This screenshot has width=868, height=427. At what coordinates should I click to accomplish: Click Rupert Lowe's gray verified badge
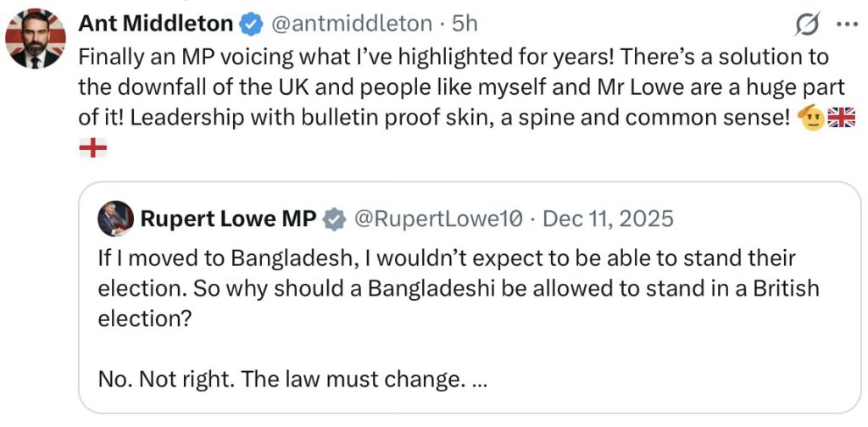[336, 219]
